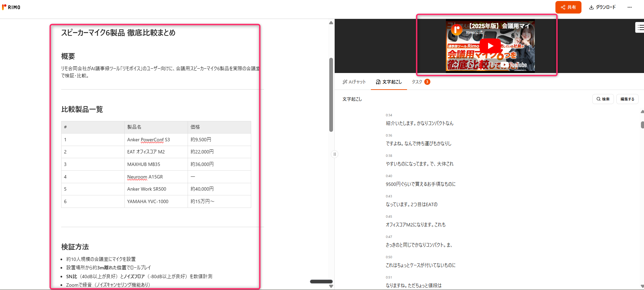This screenshot has height=290, width=644.
Task: Click the MAXHUB MB35 cell
Action: 156,164
